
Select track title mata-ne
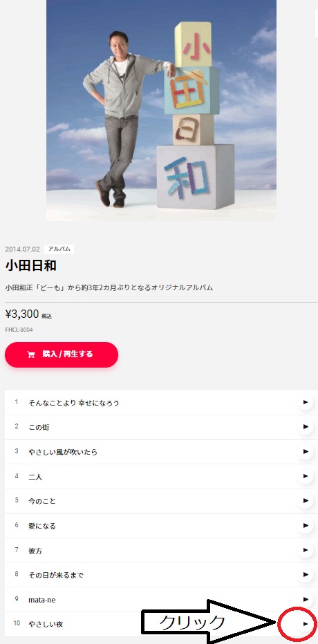(x=42, y=600)
